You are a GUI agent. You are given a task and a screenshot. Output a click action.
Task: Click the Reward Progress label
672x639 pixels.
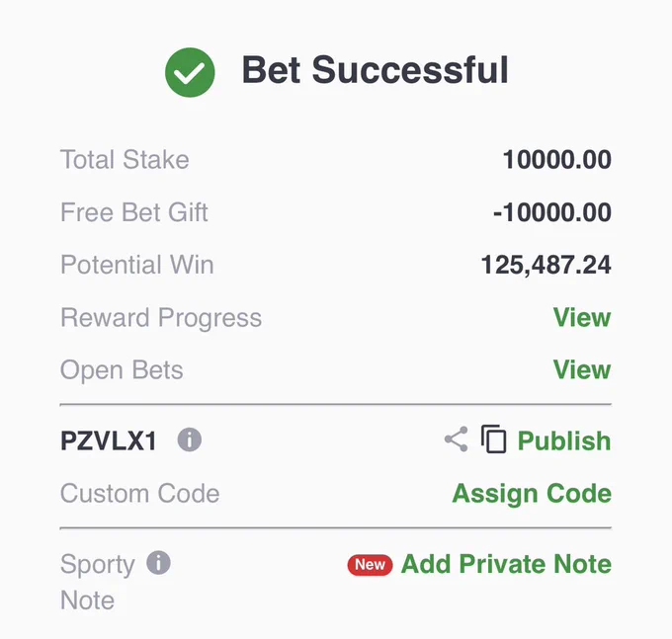click(x=161, y=318)
